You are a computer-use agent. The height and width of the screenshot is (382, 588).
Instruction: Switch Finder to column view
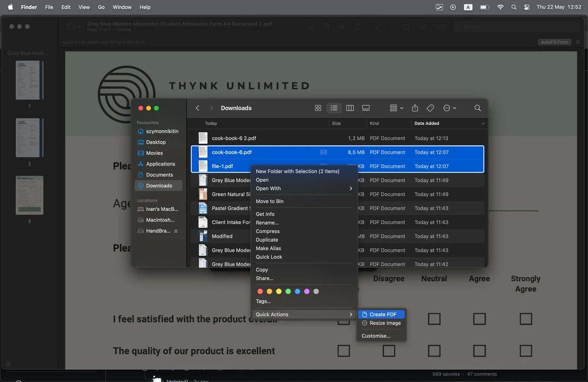point(350,108)
